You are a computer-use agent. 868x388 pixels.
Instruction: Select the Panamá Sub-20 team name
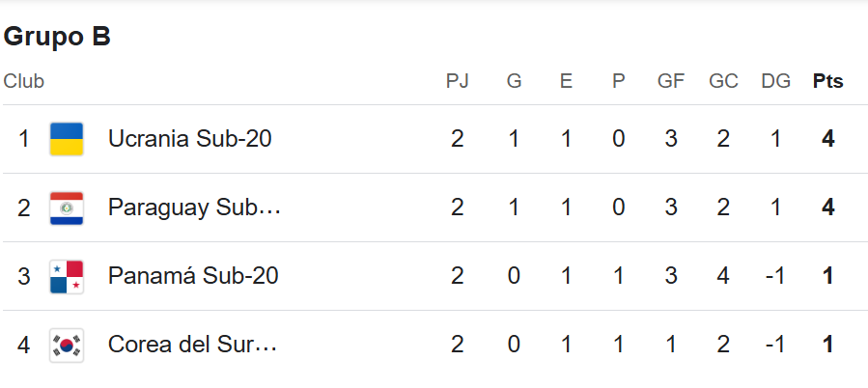point(193,276)
